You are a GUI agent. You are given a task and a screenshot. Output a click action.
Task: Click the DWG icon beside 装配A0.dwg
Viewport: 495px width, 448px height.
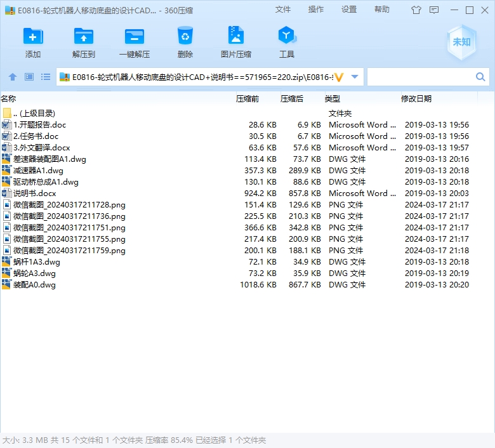[6, 284]
